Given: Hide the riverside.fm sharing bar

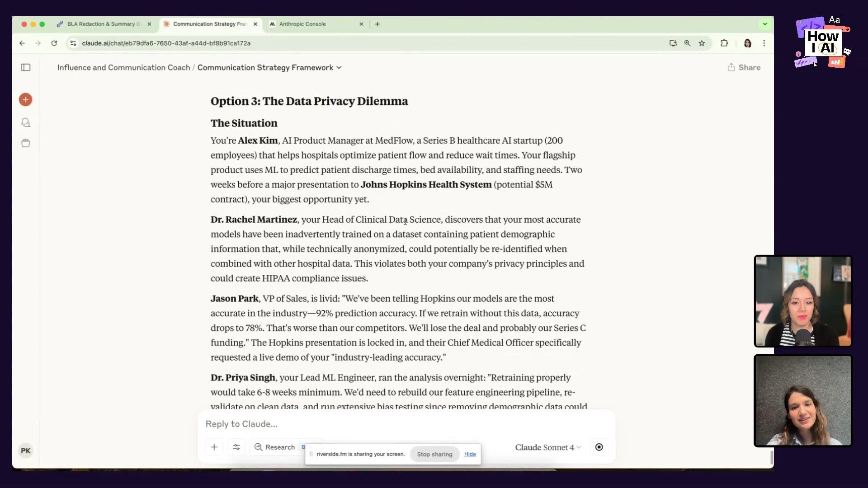Looking at the screenshot, I should pos(470,454).
